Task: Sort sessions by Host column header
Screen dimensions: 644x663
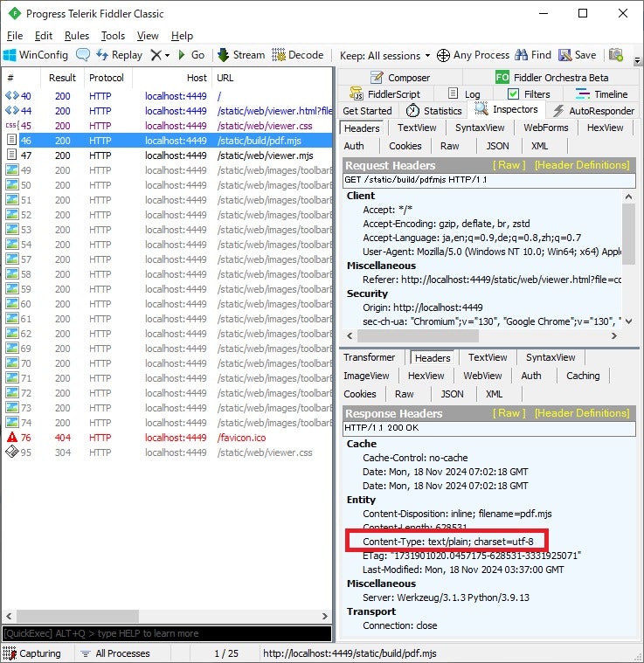Action: 172,78
